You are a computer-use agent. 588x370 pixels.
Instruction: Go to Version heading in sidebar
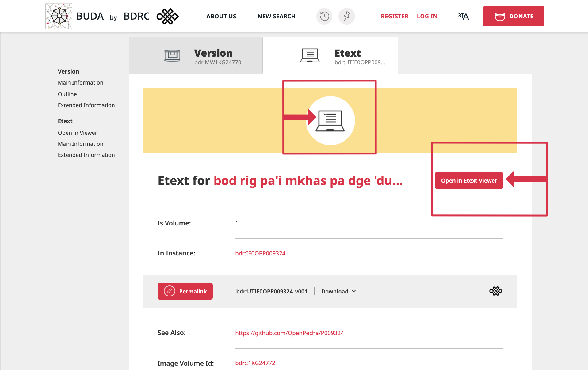pos(68,71)
